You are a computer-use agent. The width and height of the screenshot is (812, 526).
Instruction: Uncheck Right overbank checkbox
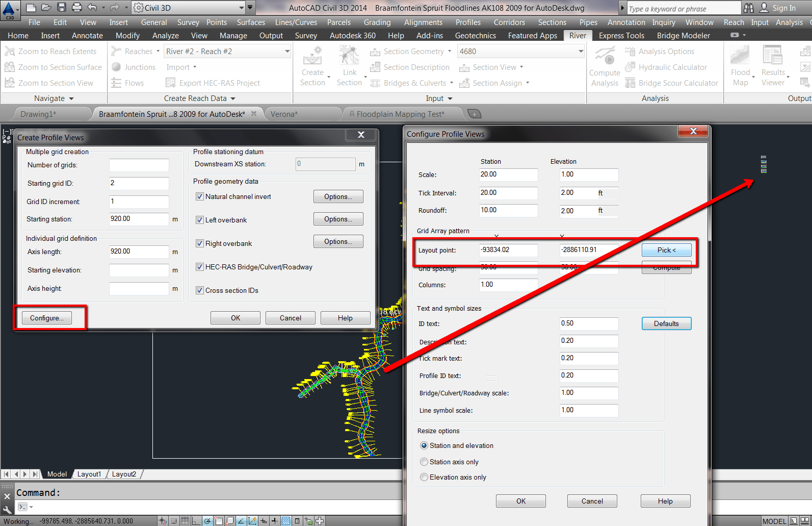200,243
